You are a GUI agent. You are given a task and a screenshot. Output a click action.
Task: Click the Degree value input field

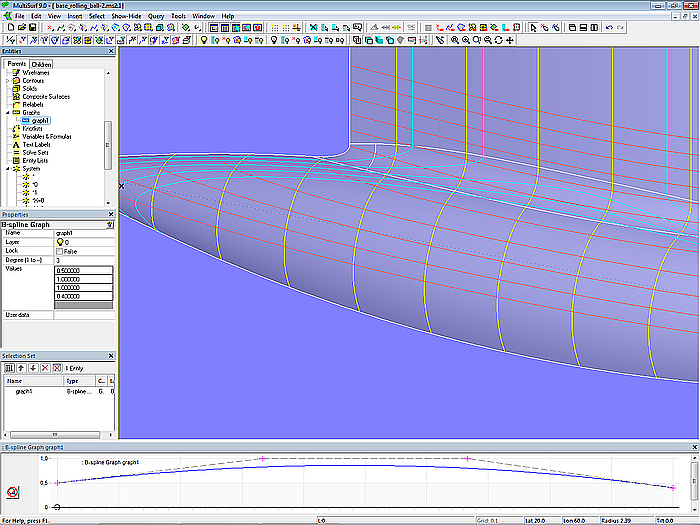(84, 260)
